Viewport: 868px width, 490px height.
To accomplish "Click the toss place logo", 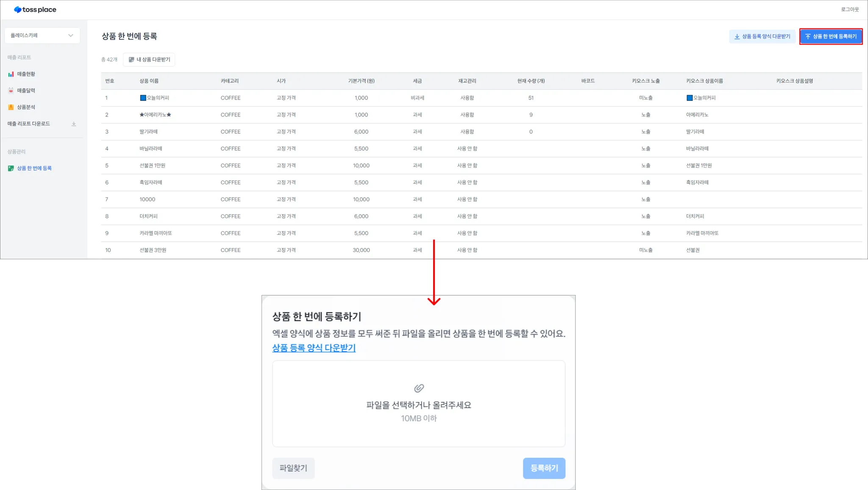I will point(35,9).
